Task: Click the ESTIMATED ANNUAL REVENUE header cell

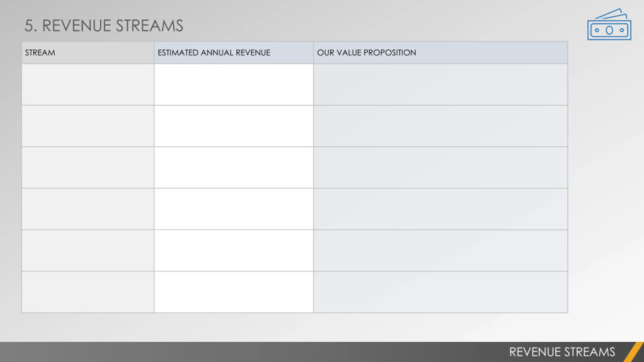Action: pos(234,53)
